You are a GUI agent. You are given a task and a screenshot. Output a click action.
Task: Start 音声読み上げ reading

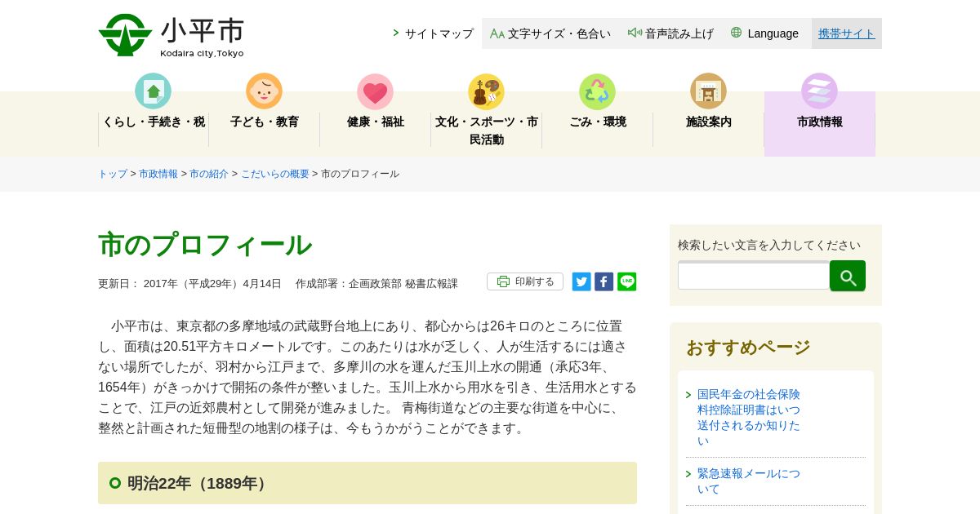(x=679, y=33)
